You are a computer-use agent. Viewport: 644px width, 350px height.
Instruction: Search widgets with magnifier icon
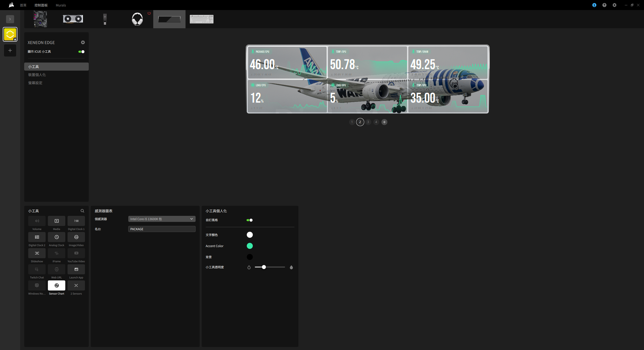[82, 211]
